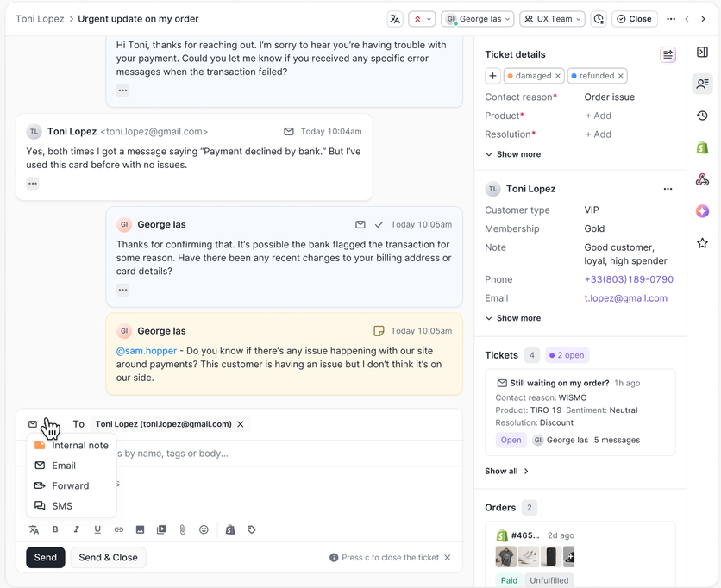The image size is (721, 588).
Task: Expand ellipsis in George's 10:05am email
Action: [x=122, y=290]
